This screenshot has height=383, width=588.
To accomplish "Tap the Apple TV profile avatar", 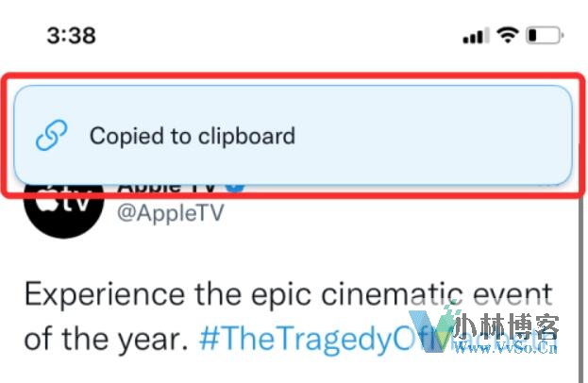I will click(64, 209).
